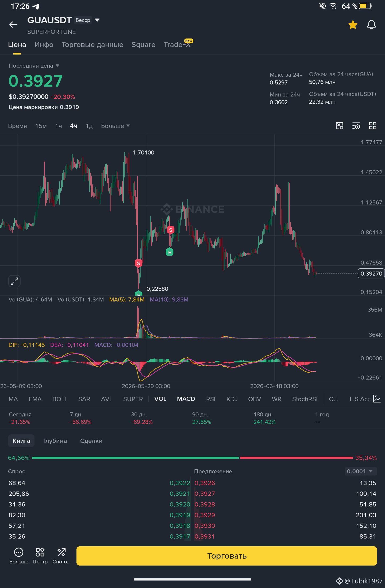Tap the yellow Торговать button
385x588 pixels.
pyautogui.click(x=227, y=556)
